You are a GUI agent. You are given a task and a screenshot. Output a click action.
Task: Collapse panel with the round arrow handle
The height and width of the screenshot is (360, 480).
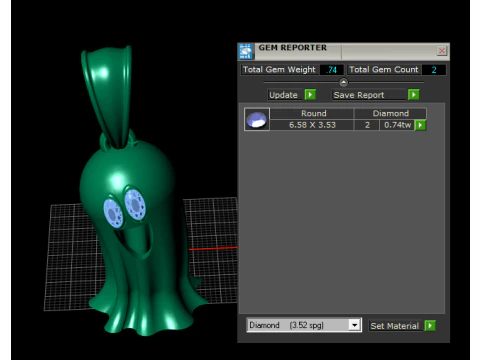pos(343,82)
